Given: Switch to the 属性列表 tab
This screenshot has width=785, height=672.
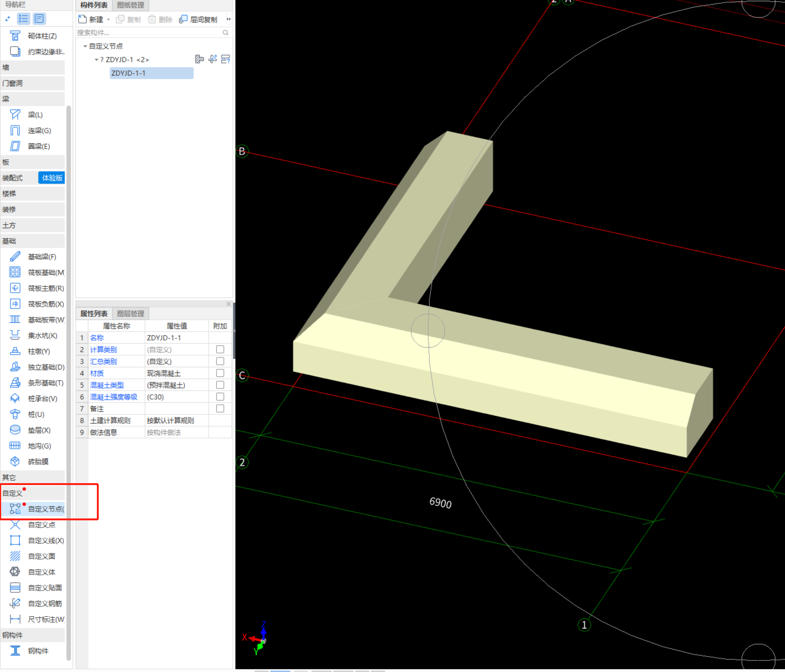Looking at the screenshot, I should coord(94,313).
